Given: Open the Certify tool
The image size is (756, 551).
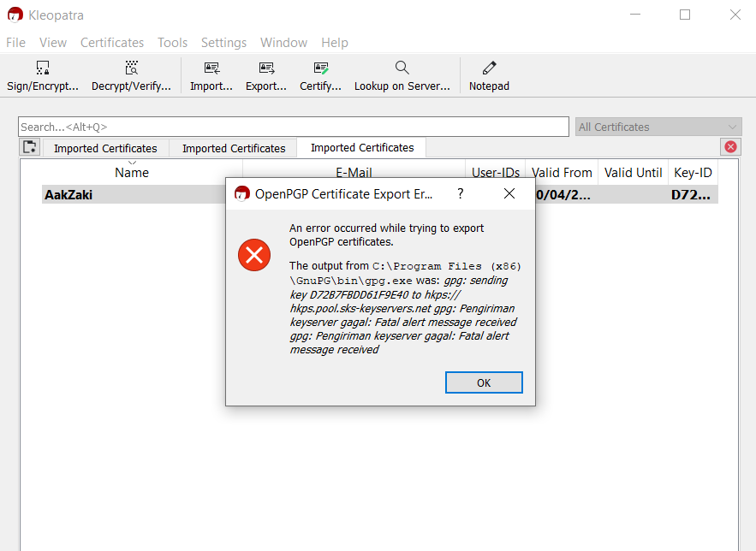Looking at the screenshot, I should tap(320, 76).
